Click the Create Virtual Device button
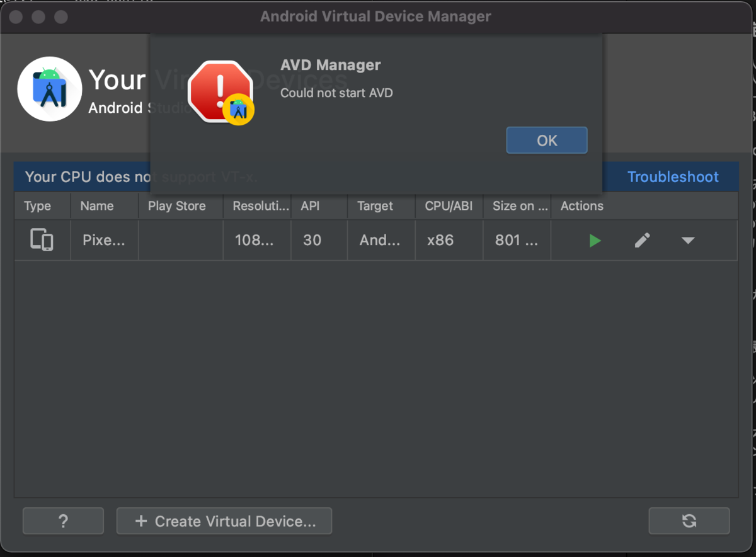 point(224,521)
